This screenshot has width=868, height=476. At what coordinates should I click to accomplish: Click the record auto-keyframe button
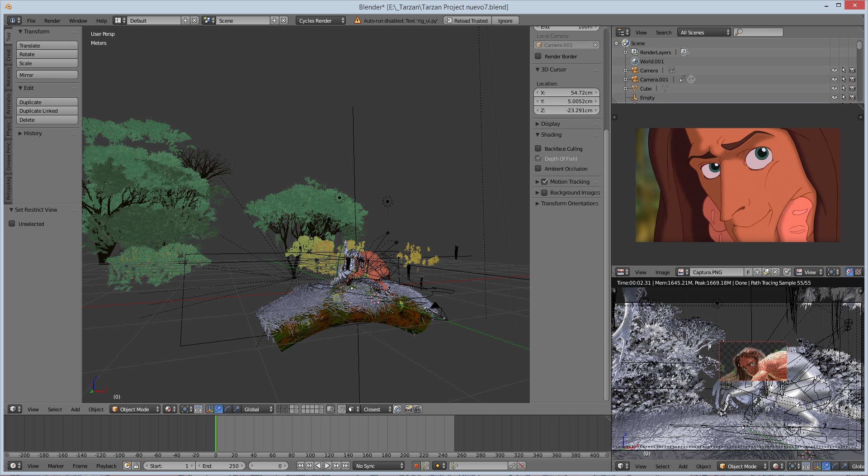[x=416, y=466]
